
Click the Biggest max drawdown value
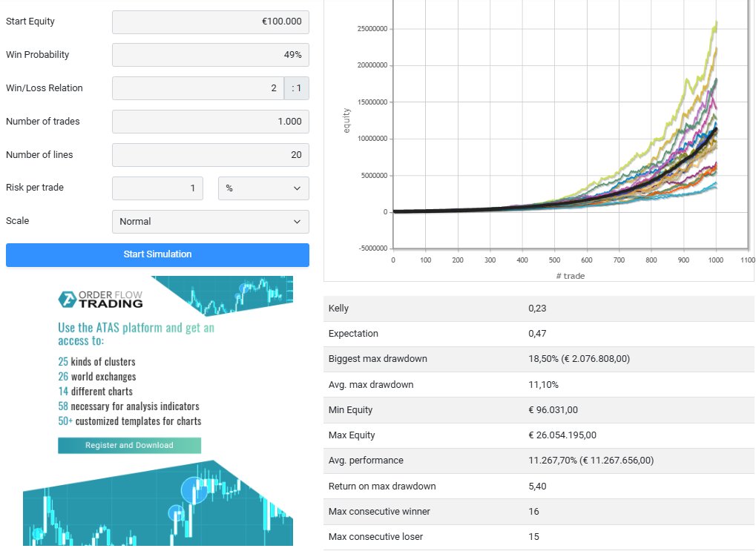(x=579, y=359)
